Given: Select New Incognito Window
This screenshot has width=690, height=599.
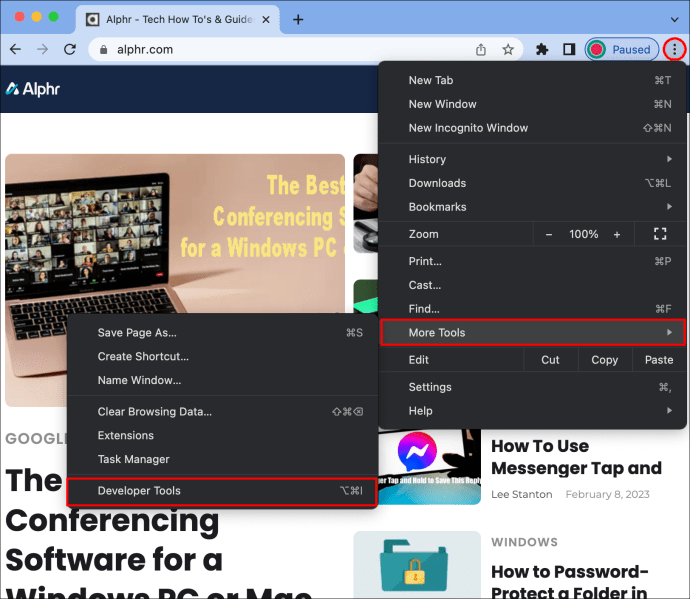Looking at the screenshot, I should (532, 128).
